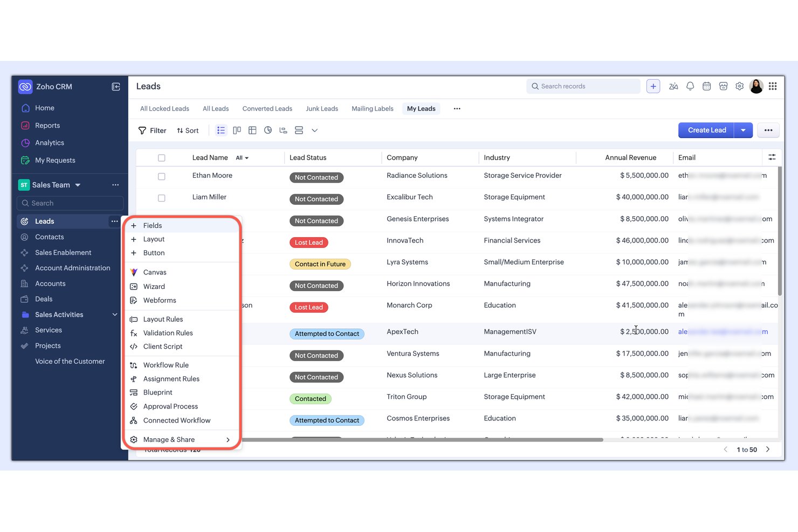Expand more view options chevron
The height and width of the screenshot is (532, 798).
[315, 130]
